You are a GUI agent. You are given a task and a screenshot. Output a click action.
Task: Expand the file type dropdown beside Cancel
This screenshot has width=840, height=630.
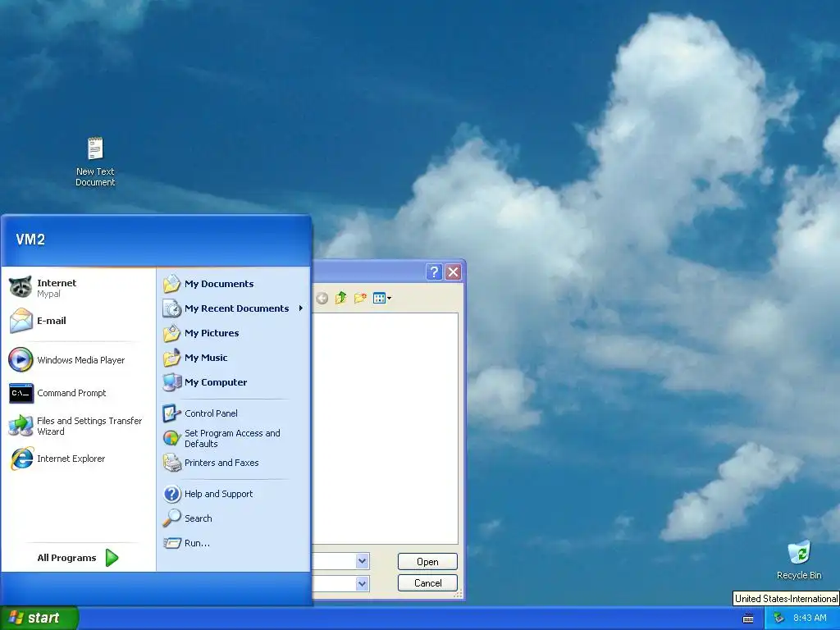(x=362, y=583)
